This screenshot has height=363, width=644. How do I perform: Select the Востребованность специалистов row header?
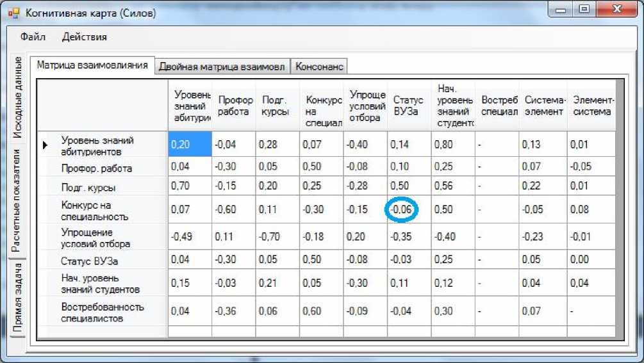(102, 312)
